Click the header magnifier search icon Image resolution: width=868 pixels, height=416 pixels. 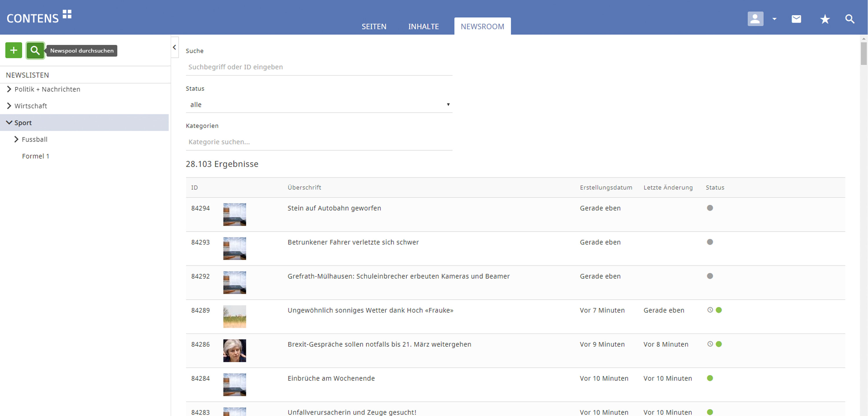click(849, 19)
